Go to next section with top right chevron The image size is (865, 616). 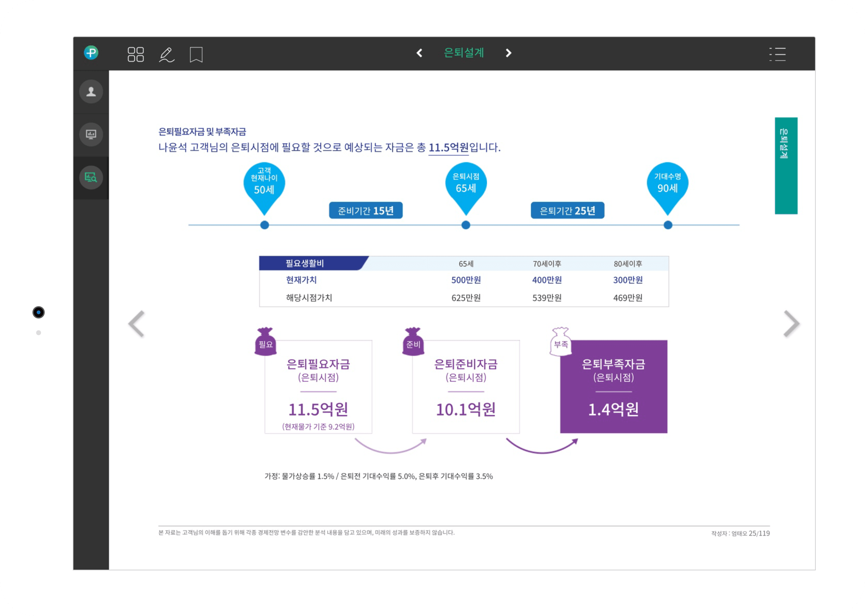point(509,53)
